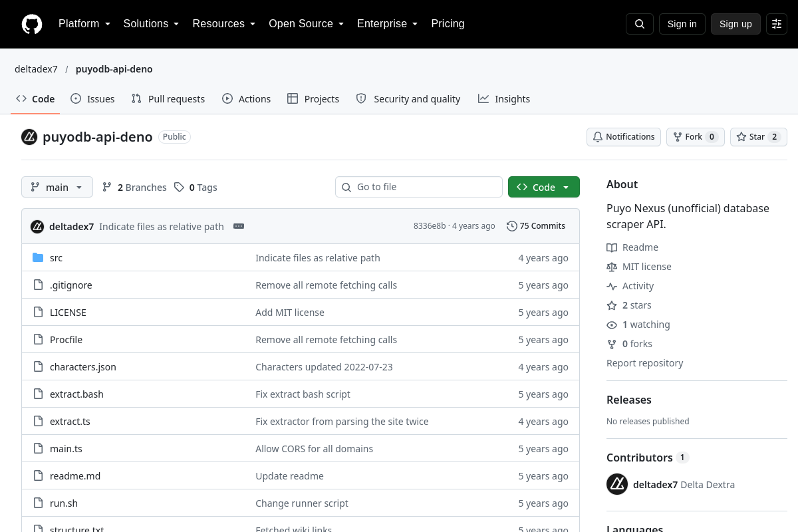Click the deltadex7 avatar in commit bar
Viewport: 798px width, 532px height.
[37, 227]
